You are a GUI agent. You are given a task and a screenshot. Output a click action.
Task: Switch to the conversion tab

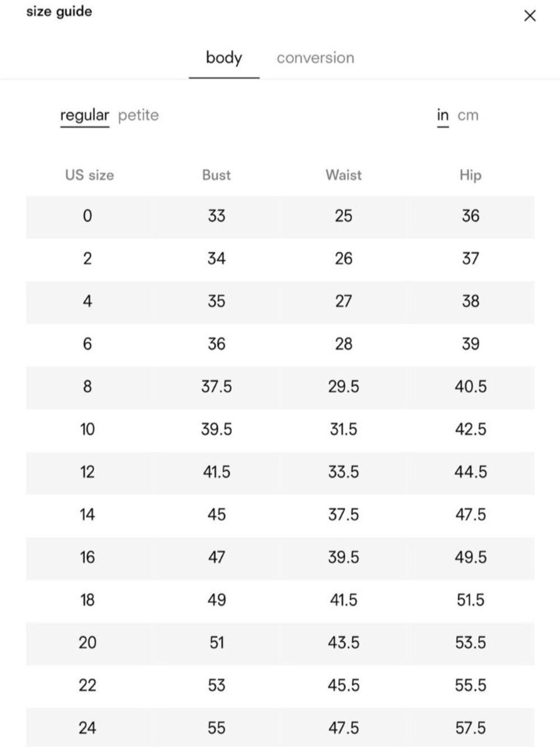tap(315, 58)
